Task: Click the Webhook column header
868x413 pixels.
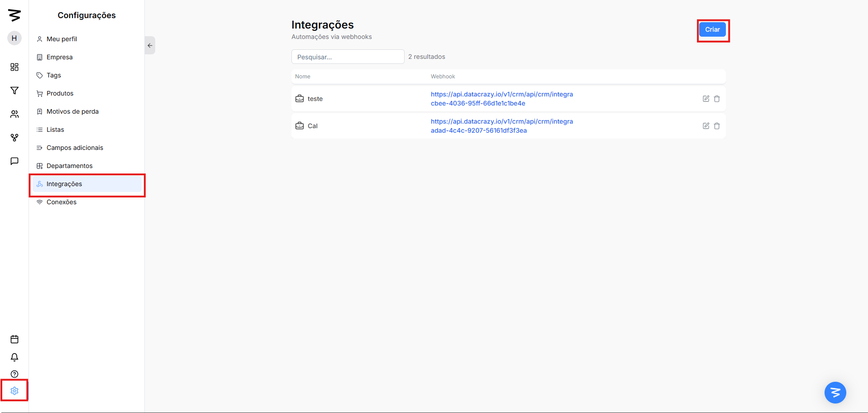Action: 443,77
